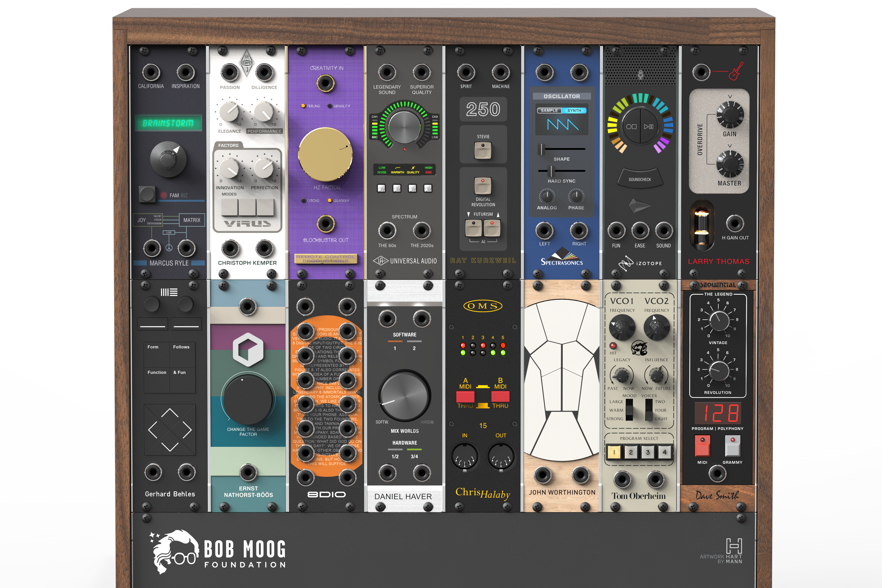Select the SAMPLE tab in Oscillator panel
Viewport: 882px width, 588px height.
coord(549,111)
